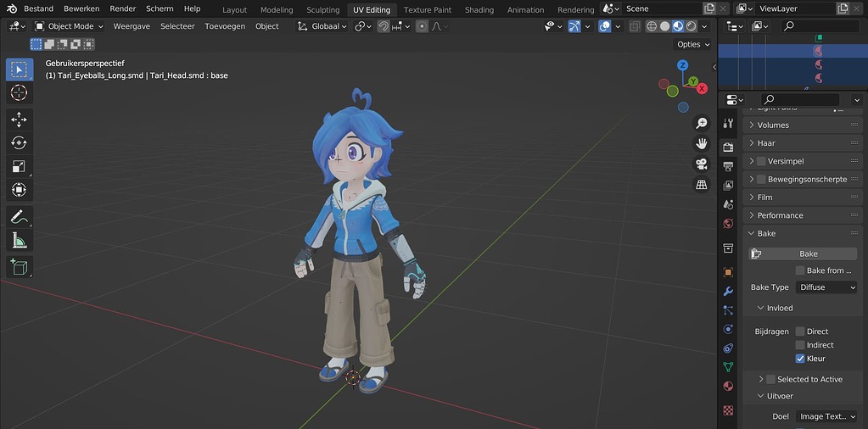Viewport: 868px width, 429px height.
Task: Click the pan hand icon
Action: pos(702,144)
